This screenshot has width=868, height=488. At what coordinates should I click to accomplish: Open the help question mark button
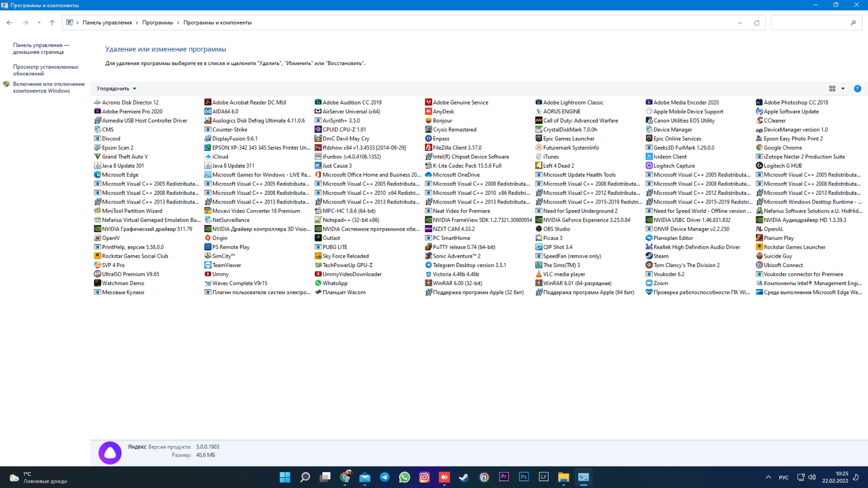[857, 89]
